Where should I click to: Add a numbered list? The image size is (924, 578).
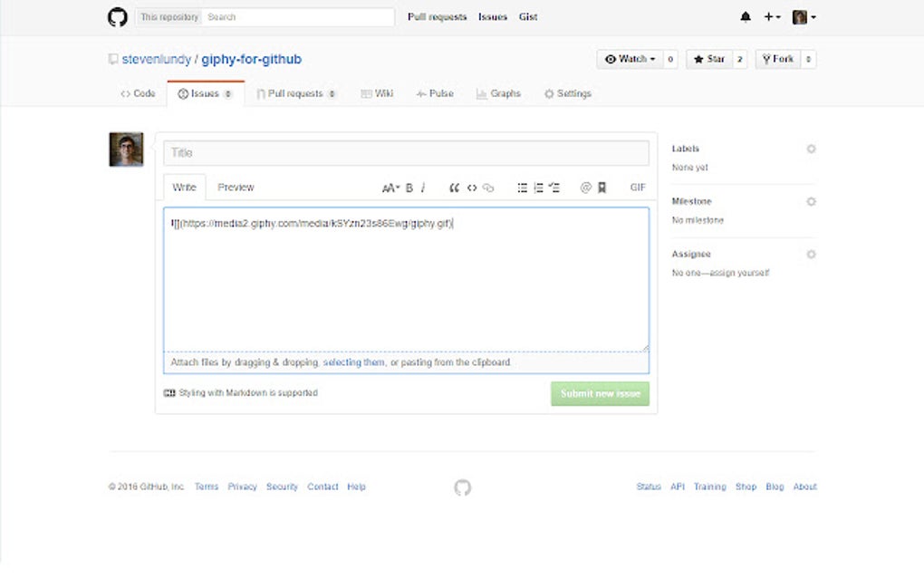coord(538,188)
